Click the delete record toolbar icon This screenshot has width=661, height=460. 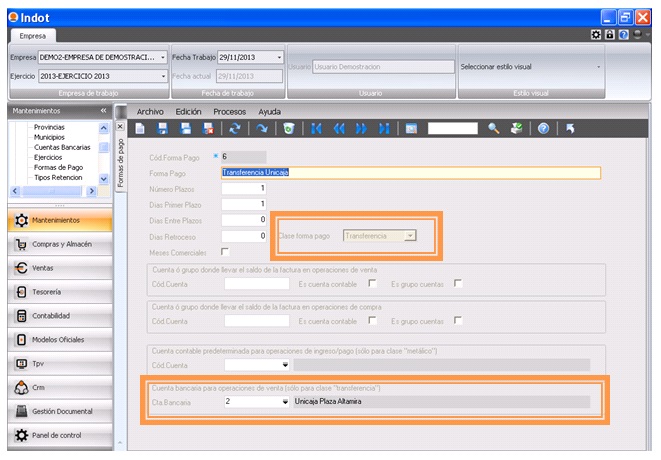208,129
